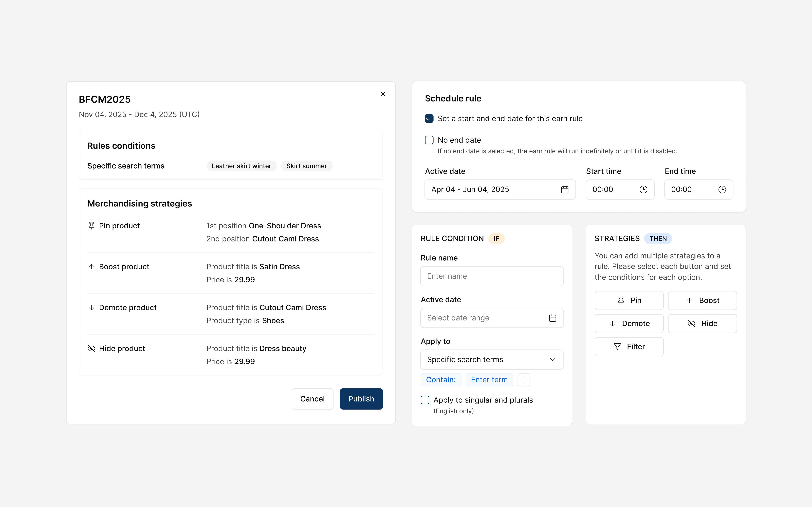
Task: Enable the 'No end date' option
Action: click(429, 140)
